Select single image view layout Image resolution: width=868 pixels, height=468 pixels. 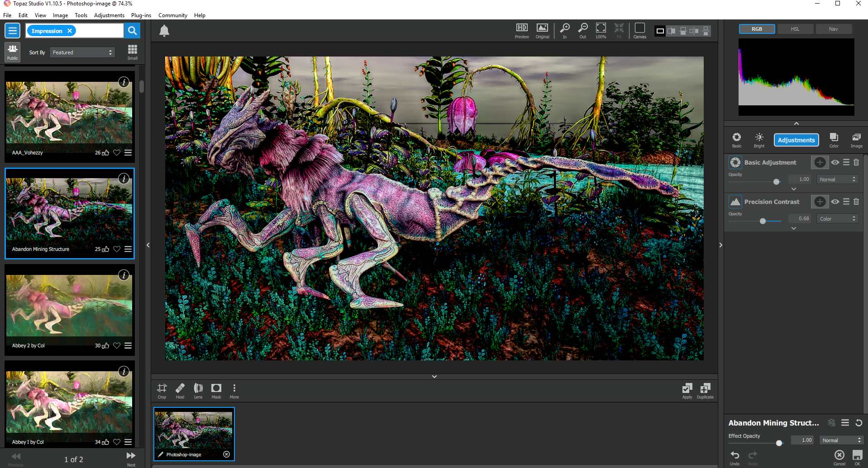point(660,31)
